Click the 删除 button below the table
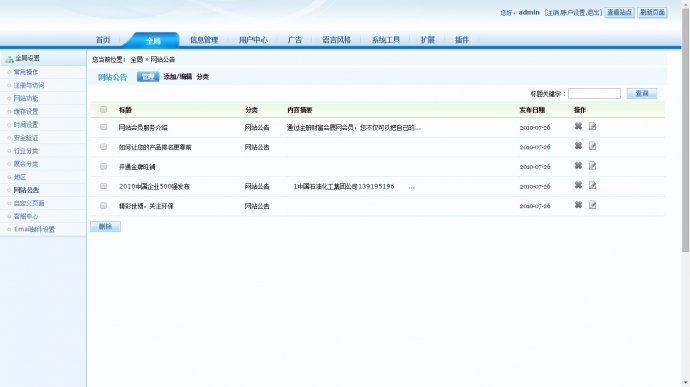Viewport: 690px width, 387px height. 105,226
